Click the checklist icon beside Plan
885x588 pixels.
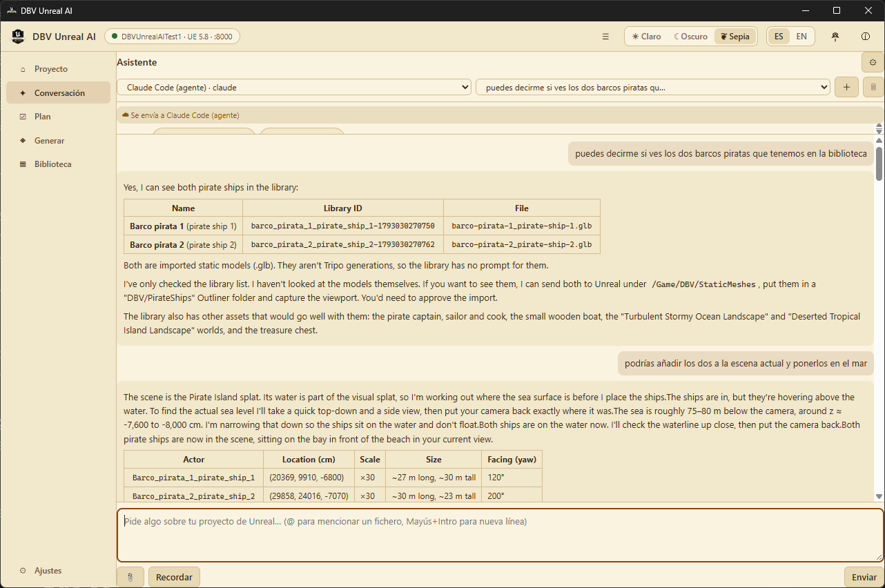pyautogui.click(x=23, y=117)
